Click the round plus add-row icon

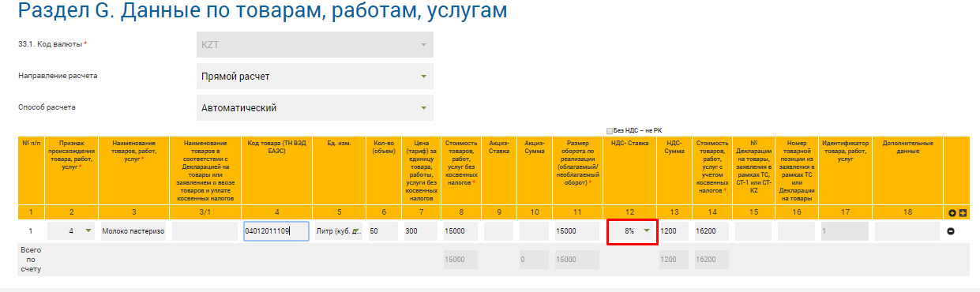click(x=952, y=214)
